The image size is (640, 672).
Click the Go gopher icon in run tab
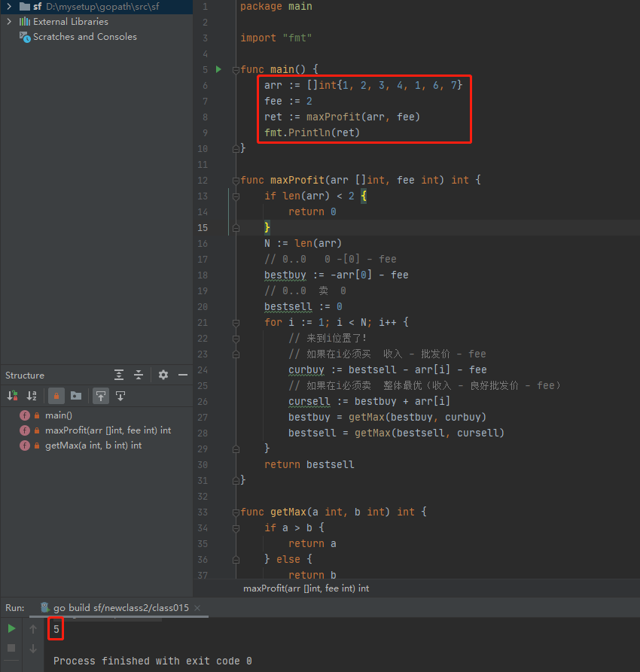coord(44,607)
